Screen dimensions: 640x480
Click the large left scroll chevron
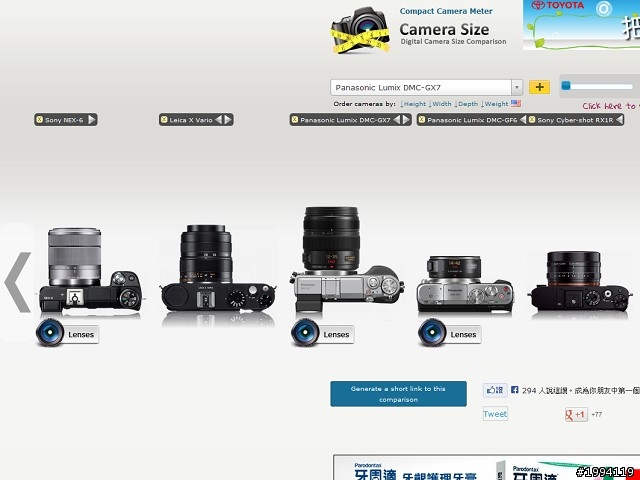pyautogui.click(x=18, y=282)
